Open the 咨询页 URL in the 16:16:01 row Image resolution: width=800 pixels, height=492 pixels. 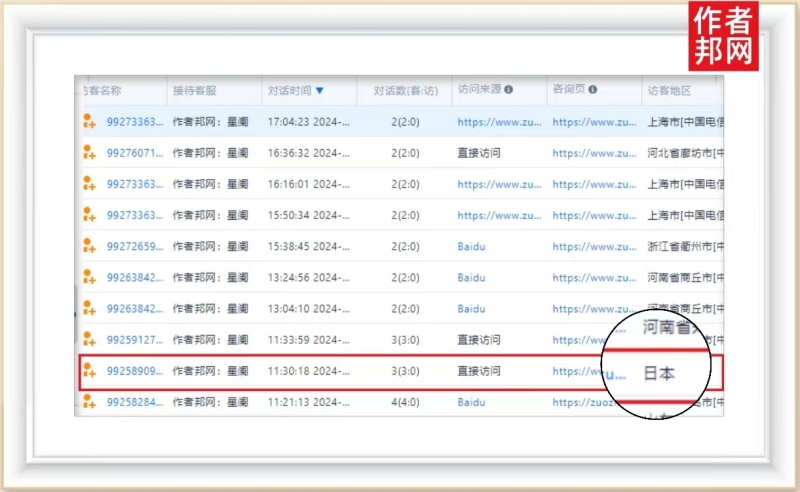pyautogui.click(x=593, y=184)
